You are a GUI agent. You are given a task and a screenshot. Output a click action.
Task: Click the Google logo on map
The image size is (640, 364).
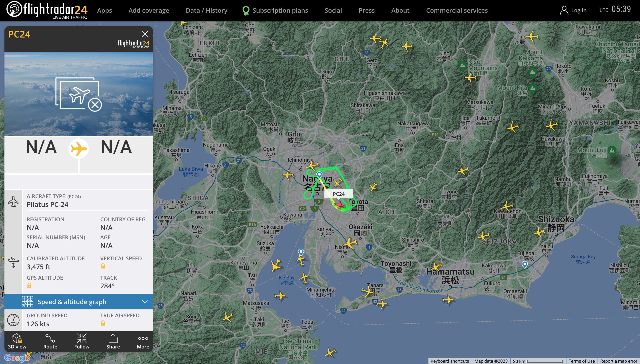[x=17, y=358]
